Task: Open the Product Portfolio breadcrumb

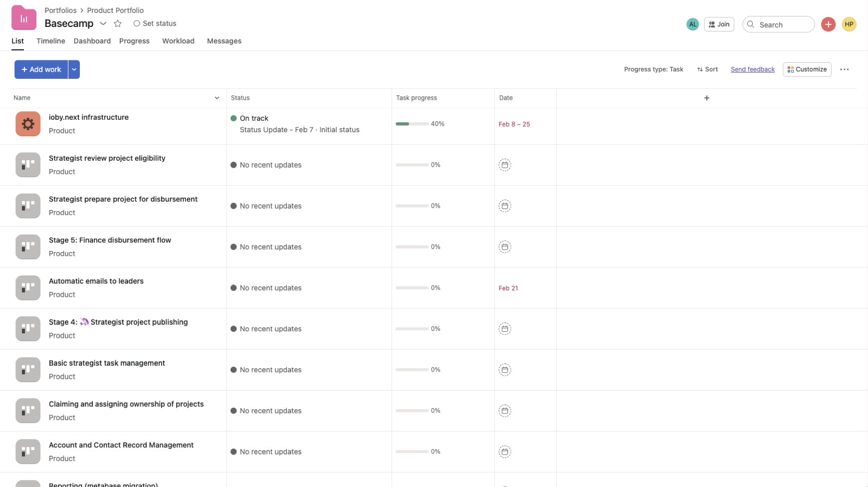Action: click(115, 10)
